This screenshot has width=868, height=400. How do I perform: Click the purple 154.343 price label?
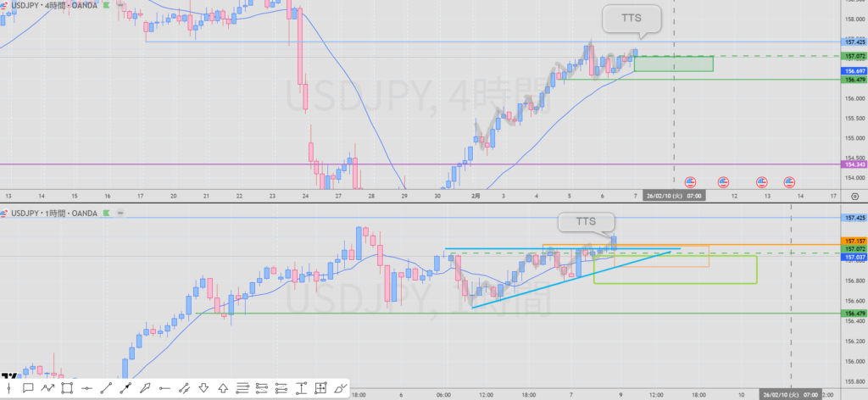853,164
